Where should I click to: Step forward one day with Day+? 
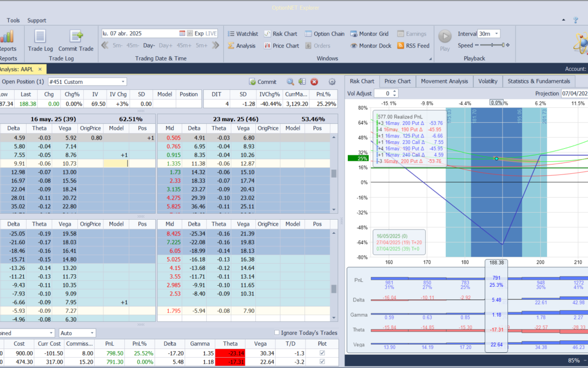[x=166, y=45]
